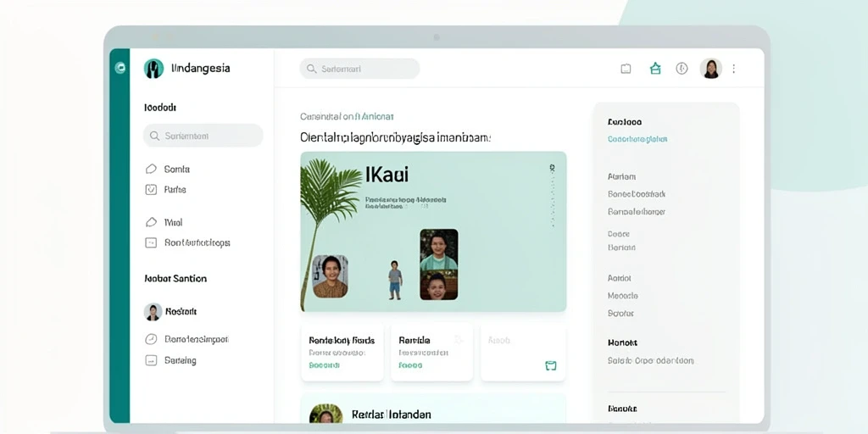The height and width of the screenshot is (434, 868).
Task: Click the round avatar beside Retdas Intanden
Action: (x=325, y=415)
